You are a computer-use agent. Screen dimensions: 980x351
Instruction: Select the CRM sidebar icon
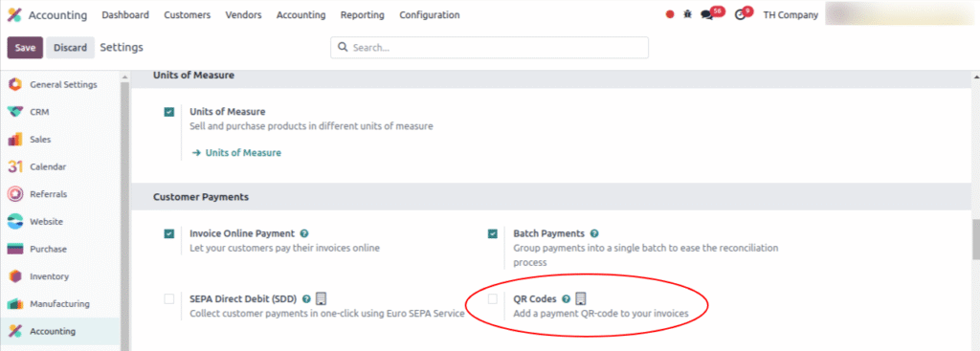[15, 112]
